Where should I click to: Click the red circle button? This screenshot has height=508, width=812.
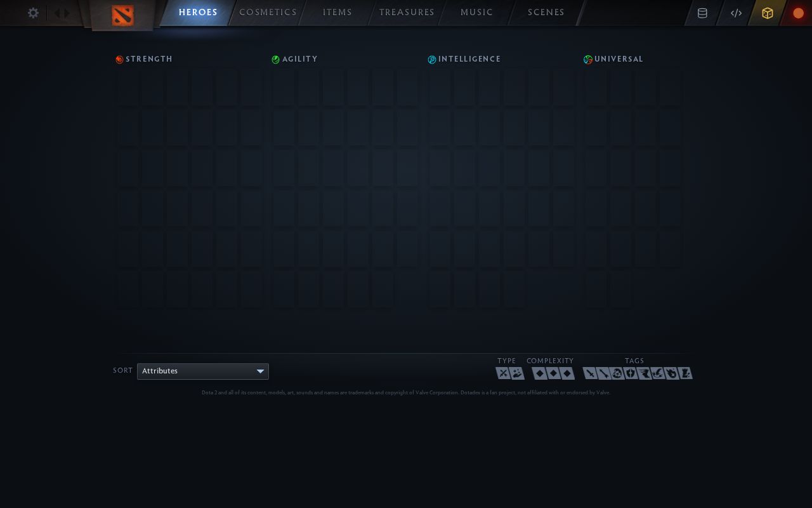799,13
